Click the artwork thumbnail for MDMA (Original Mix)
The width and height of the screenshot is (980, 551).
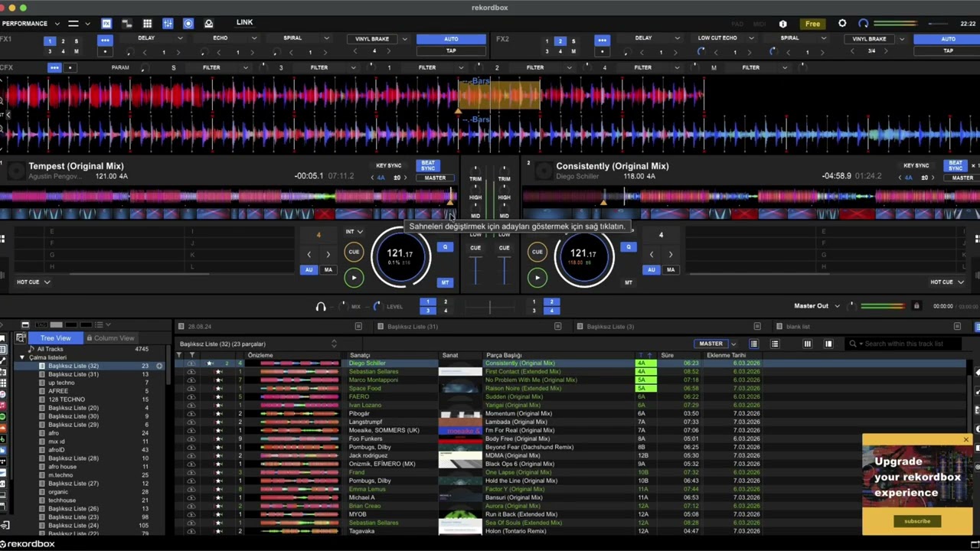click(x=460, y=455)
